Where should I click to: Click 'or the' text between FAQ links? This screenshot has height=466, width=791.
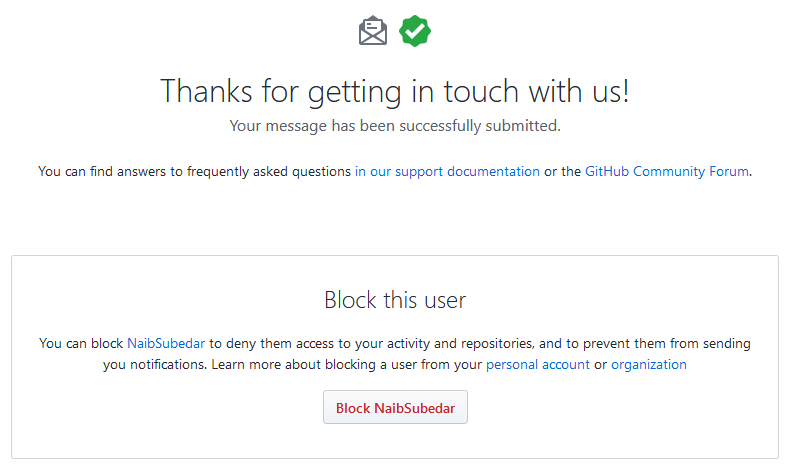[562, 171]
